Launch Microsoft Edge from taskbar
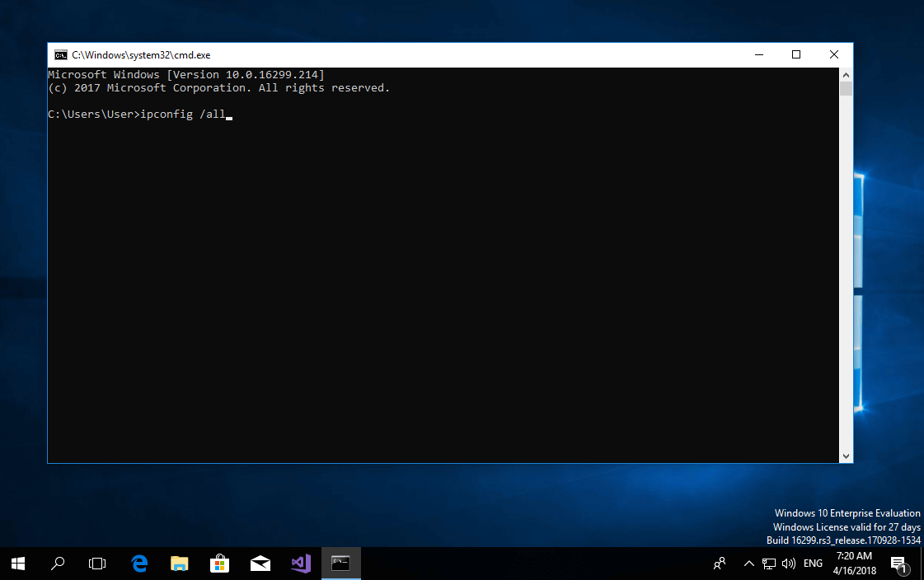924x580 pixels. point(139,564)
